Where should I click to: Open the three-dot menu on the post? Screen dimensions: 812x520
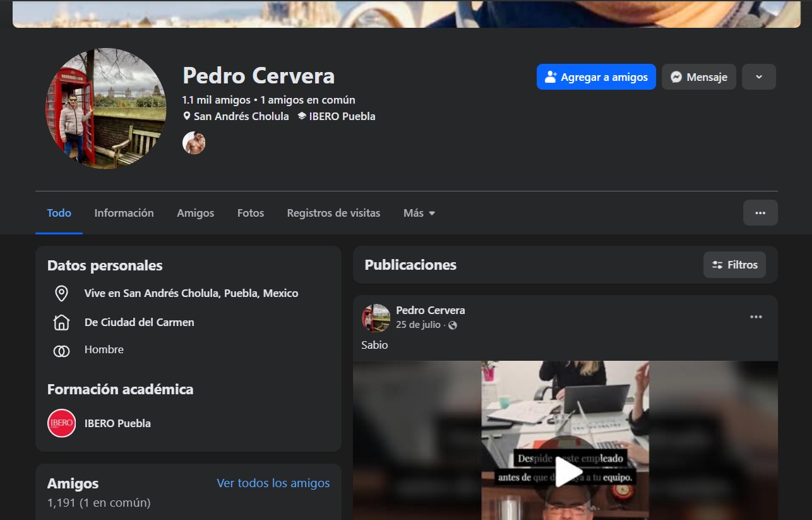(756, 317)
